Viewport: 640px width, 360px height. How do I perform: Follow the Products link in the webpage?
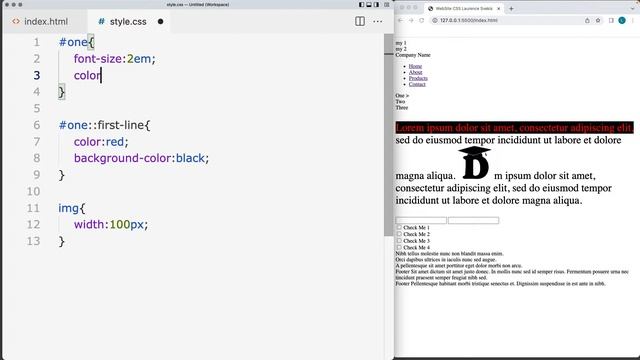coord(418,78)
